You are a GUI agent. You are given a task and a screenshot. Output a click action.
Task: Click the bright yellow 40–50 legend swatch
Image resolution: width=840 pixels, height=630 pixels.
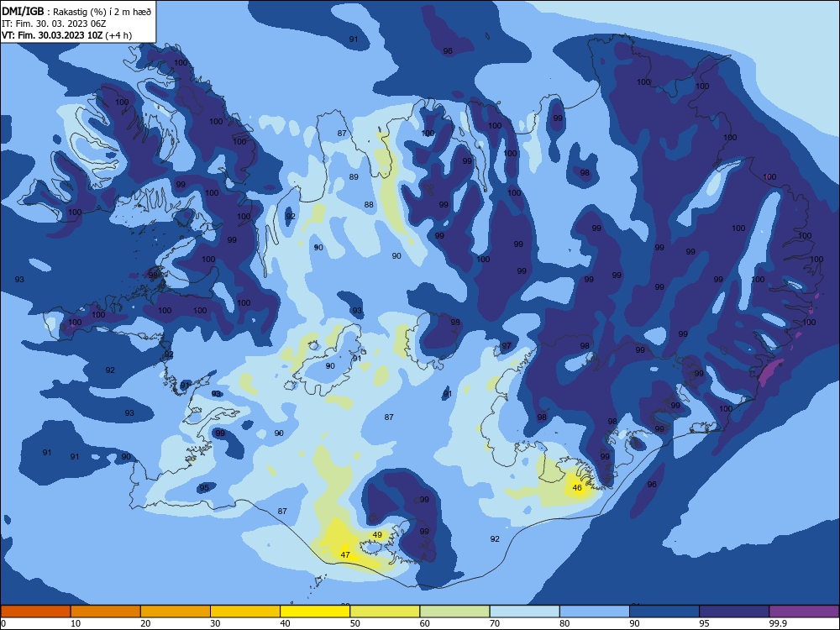pos(315,612)
